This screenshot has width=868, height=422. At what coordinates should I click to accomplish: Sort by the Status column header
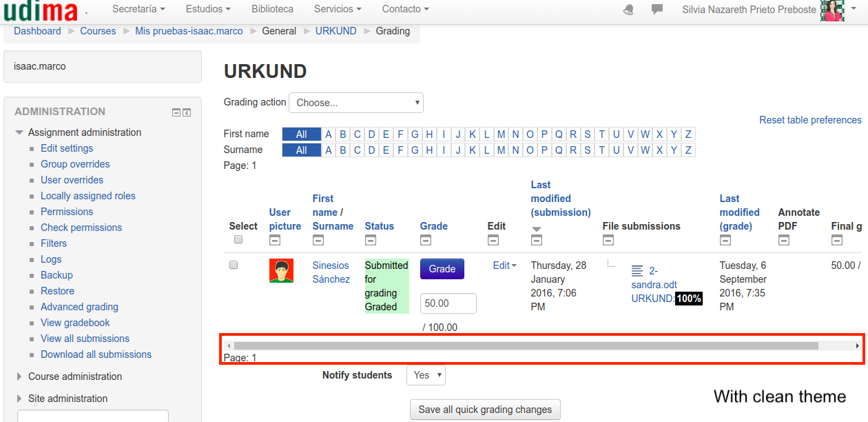pyautogui.click(x=380, y=226)
